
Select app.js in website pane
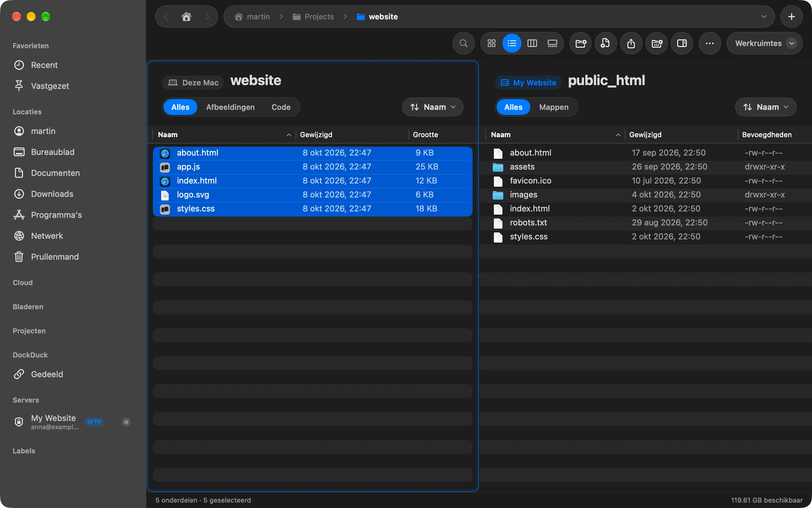pyautogui.click(x=313, y=167)
